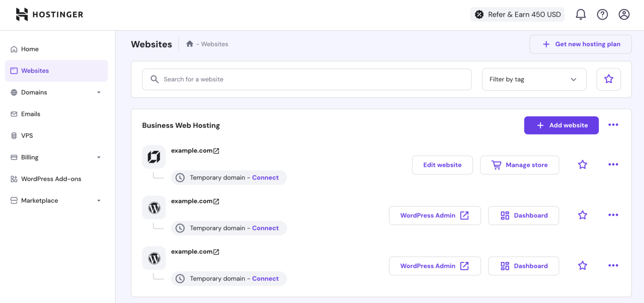Click the external link icon next to example.com
This screenshot has width=644, height=303.
click(x=216, y=150)
